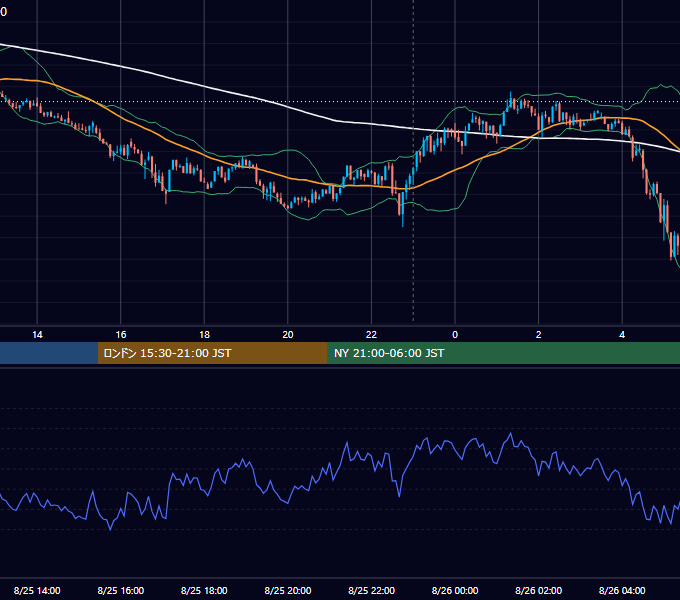Click hour label 2 on upper axis
The image size is (680, 600).
539,335
